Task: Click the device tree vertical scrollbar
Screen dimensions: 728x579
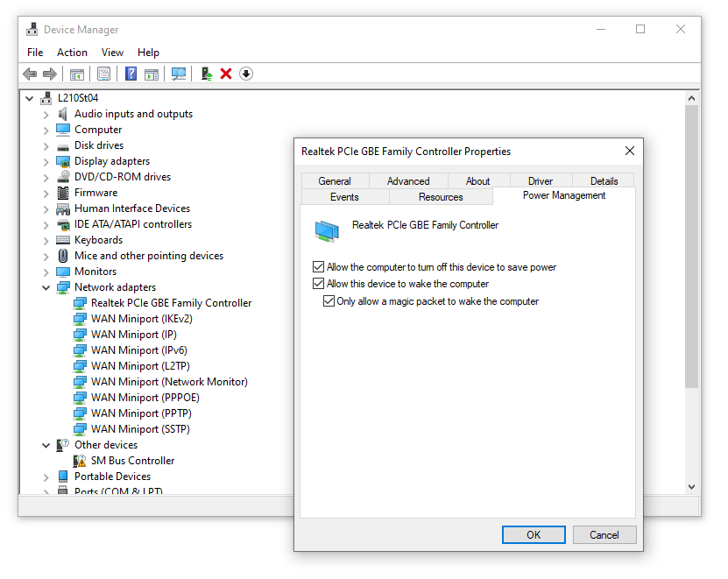Action: tap(691, 263)
